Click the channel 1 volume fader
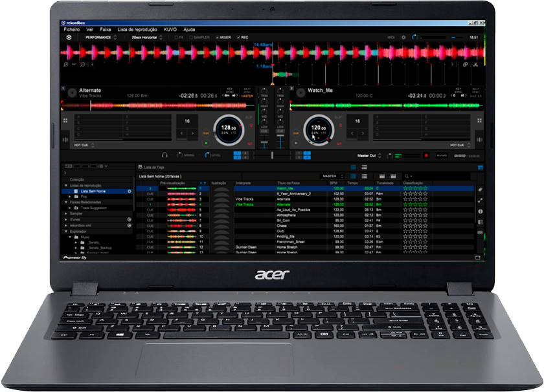 [x=264, y=143]
